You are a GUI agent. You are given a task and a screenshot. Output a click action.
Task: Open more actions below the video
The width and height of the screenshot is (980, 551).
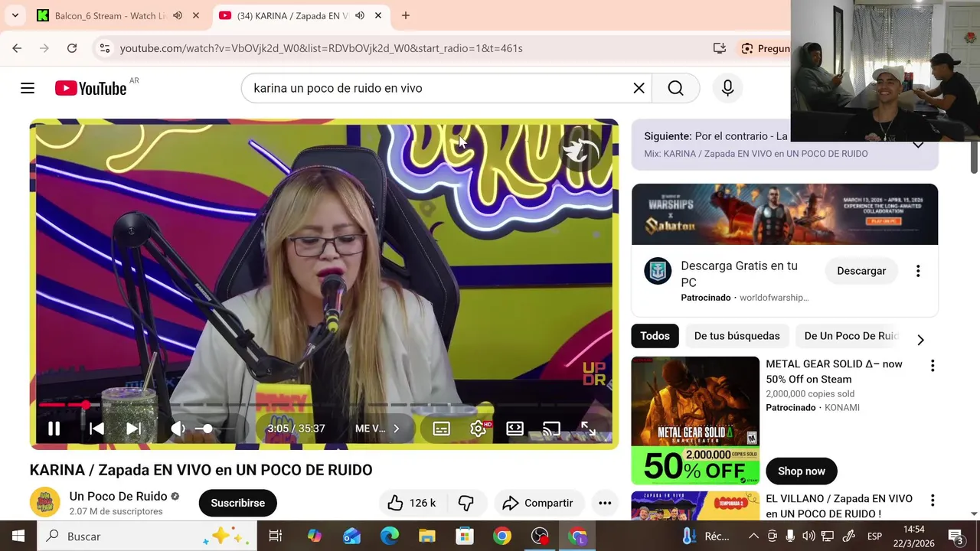pos(605,503)
